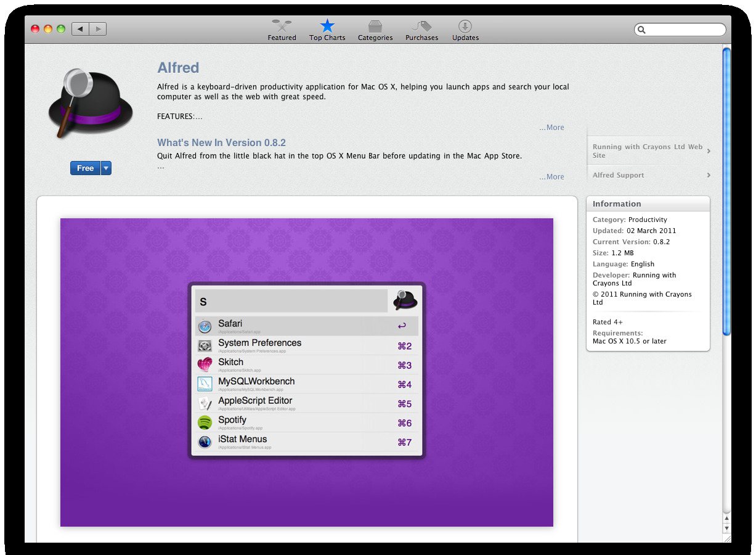Click Updated: 02 March 2011 text
756x555 pixels.
pyautogui.click(x=634, y=231)
